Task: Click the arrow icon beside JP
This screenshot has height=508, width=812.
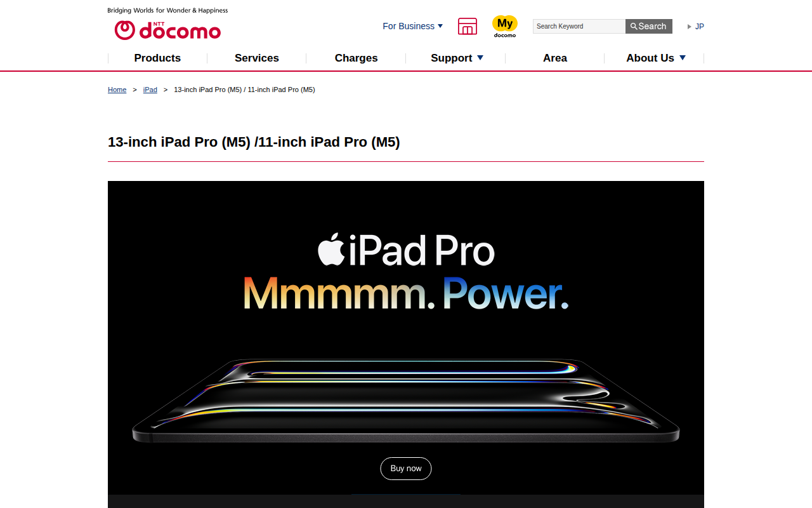Action: pos(690,27)
